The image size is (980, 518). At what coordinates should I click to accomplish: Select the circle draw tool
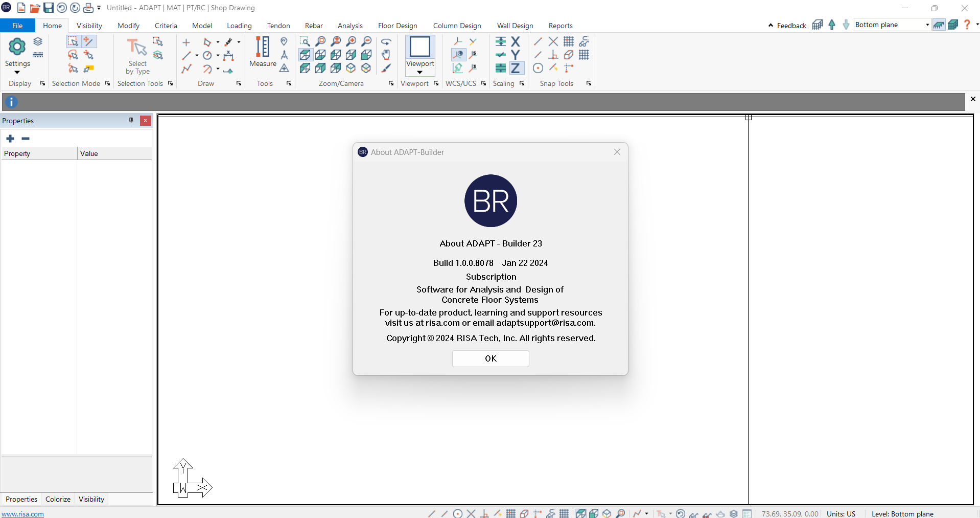tap(207, 55)
